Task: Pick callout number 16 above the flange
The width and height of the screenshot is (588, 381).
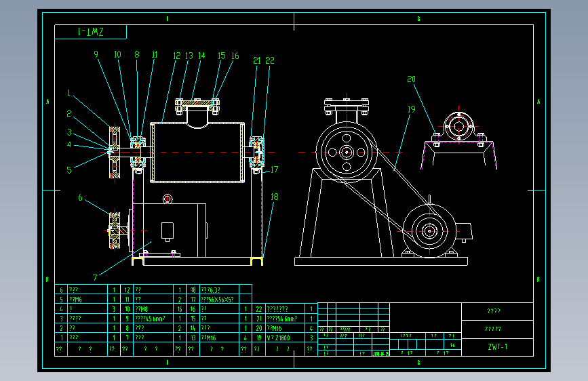Action: click(235, 56)
